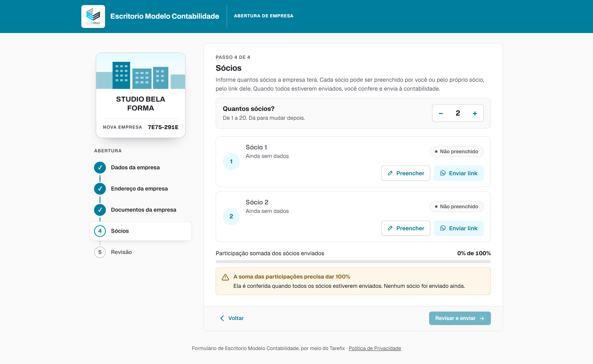Image resolution: width=593 pixels, height=364 pixels.
Task: Click the warning triangle icon in alert
Action: (225, 277)
